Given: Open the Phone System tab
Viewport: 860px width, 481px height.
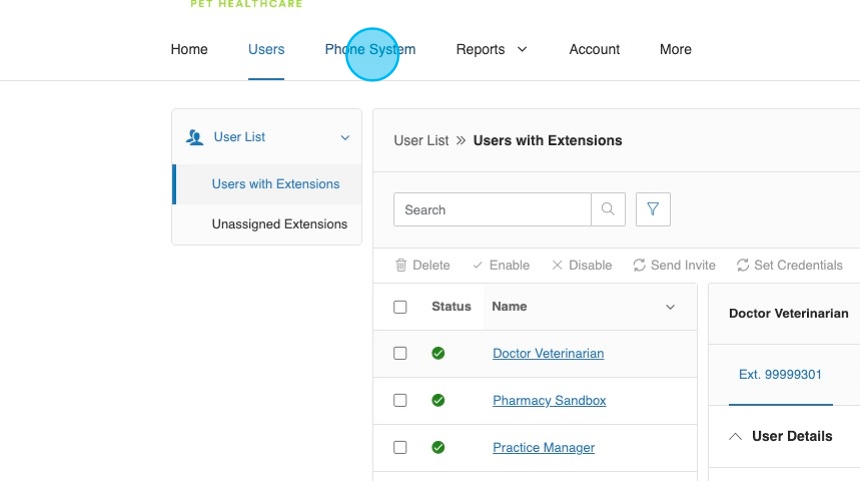Looking at the screenshot, I should (370, 49).
